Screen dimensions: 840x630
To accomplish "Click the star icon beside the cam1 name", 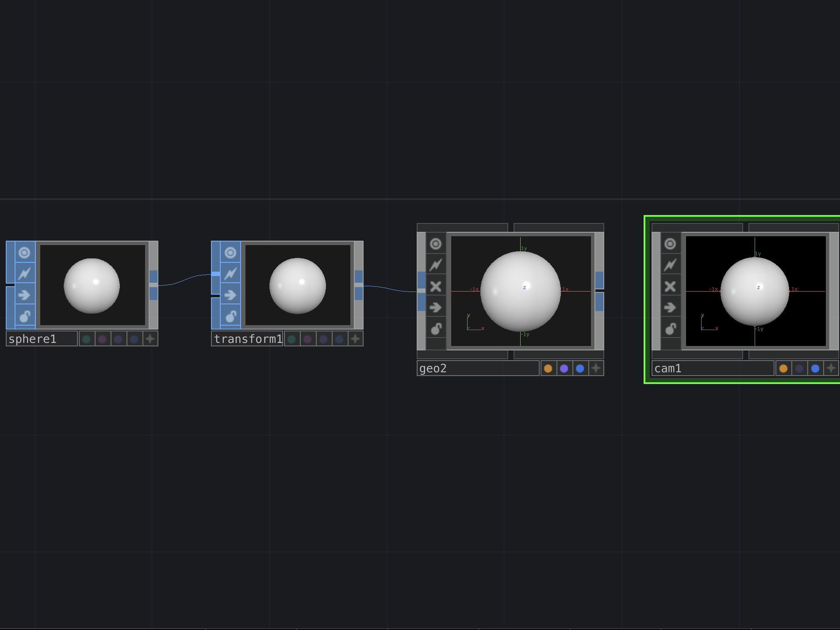I will coord(830,368).
